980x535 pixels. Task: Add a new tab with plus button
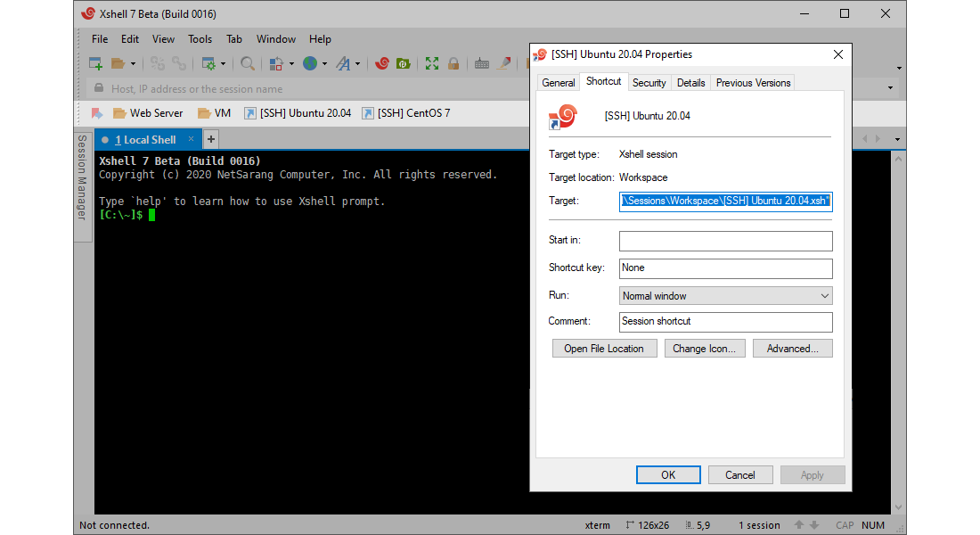(211, 139)
